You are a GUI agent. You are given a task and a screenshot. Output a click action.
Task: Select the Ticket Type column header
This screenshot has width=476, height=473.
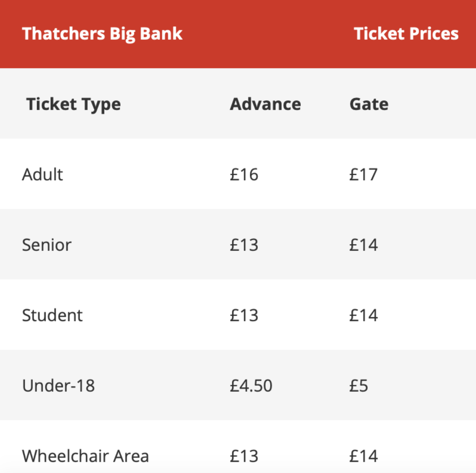click(73, 105)
